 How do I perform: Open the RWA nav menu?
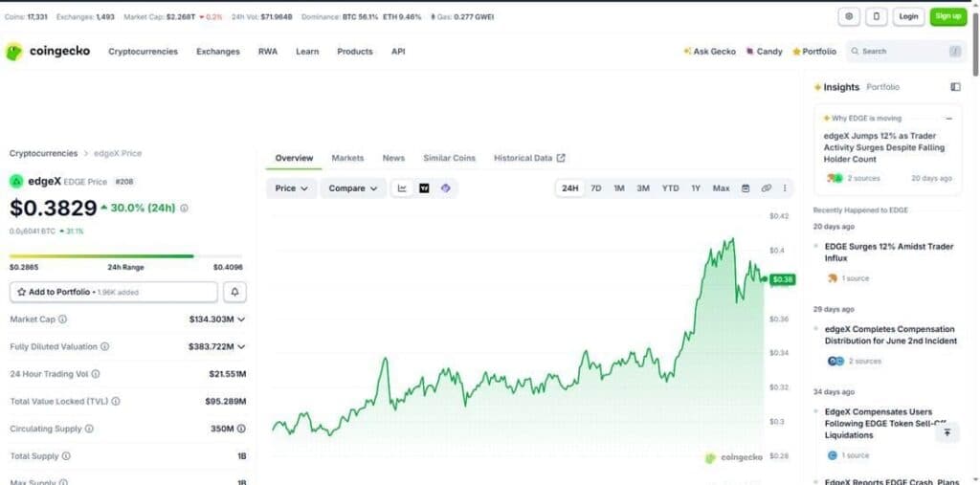pyautogui.click(x=268, y=52)
